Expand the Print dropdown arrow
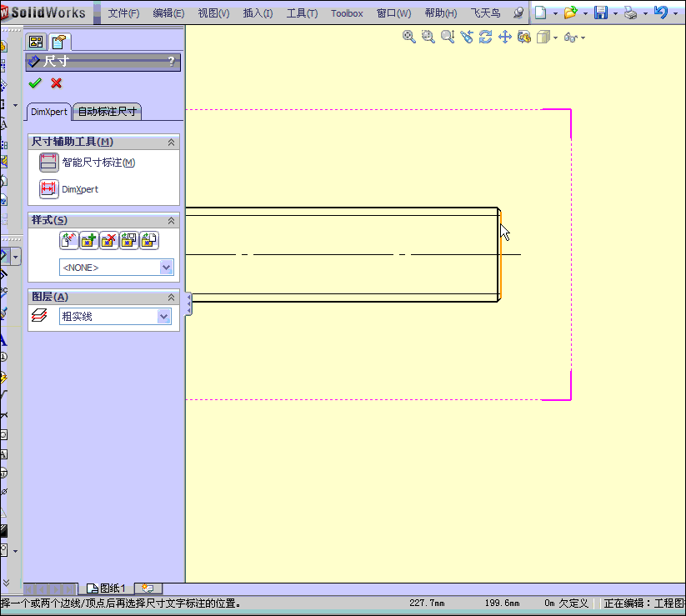This screenshot has height=616, width=686. pyautogui.click(x=645, y=13)
